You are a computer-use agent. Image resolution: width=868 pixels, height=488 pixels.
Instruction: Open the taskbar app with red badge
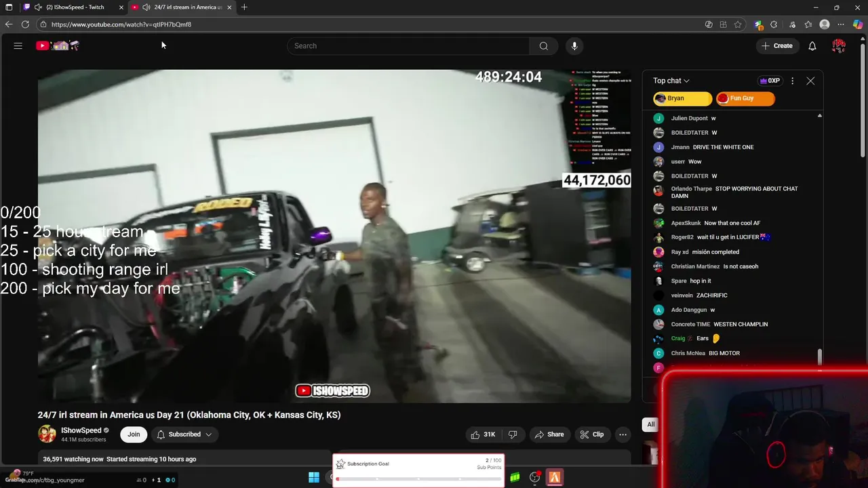tap(535, 478)
